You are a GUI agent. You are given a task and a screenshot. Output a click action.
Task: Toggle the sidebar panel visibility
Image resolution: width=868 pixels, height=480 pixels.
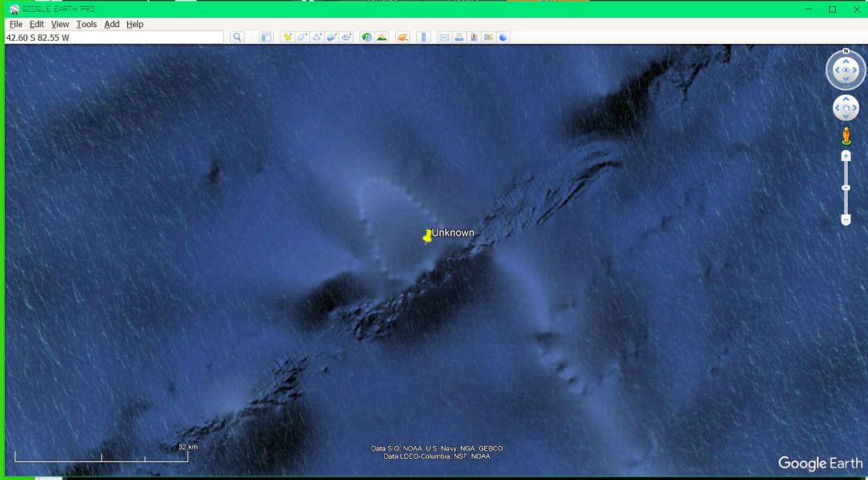tap(265, 37)
